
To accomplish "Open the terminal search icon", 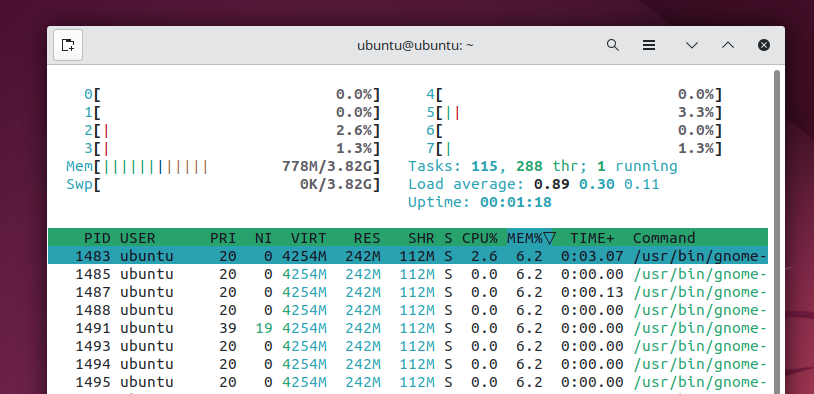I will 613,45.
